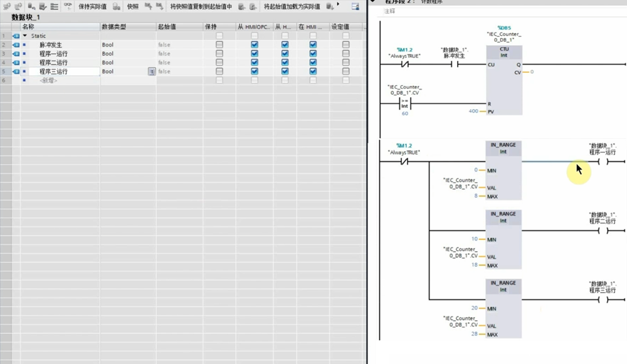Screen dimensions: 627x364
Task: Toggle 设定值 checkbox for 程序三运行 row
Action: click(x=345, y=71)
